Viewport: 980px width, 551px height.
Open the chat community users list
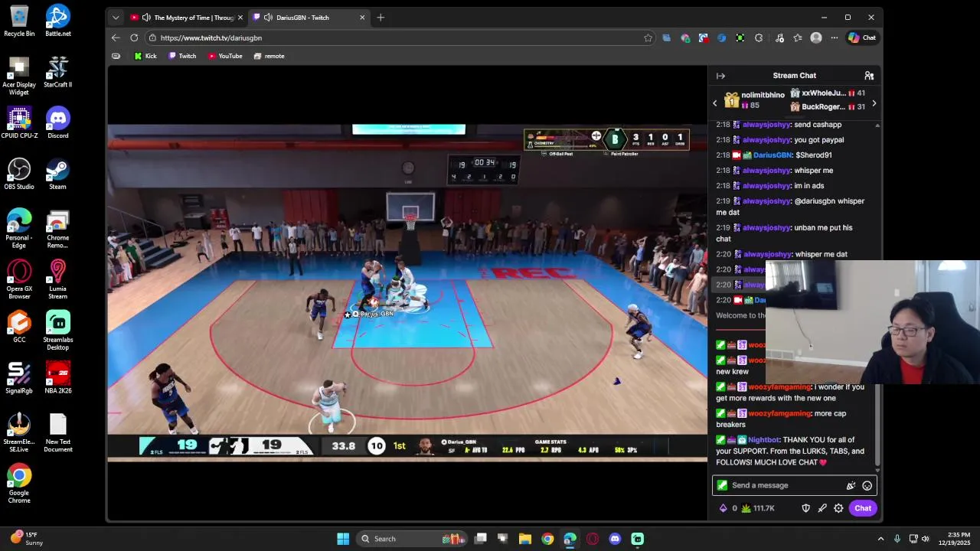click(869, 76)
